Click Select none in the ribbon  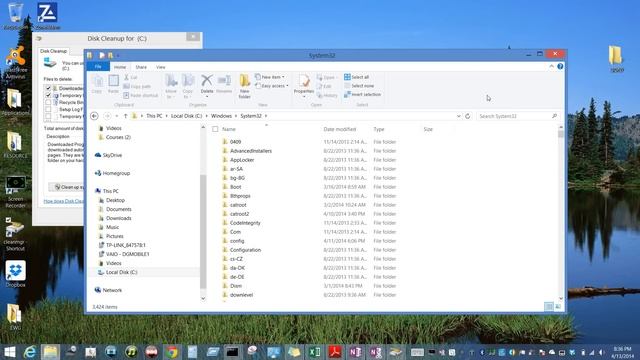[x=359, y=86]
